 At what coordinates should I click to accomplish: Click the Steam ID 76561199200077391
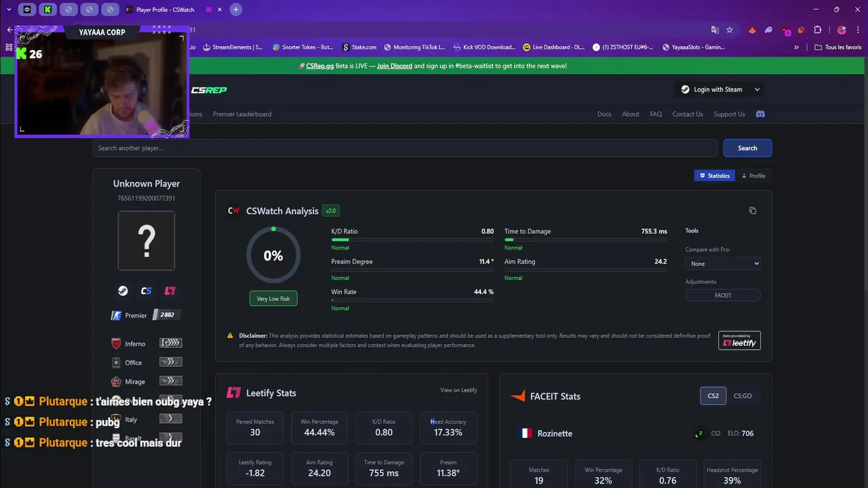click(146, 199)
